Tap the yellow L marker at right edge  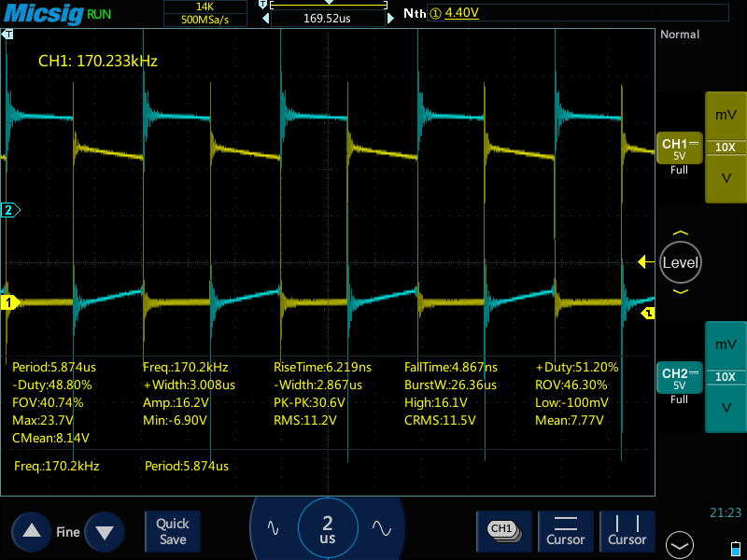tap(648, 313)
